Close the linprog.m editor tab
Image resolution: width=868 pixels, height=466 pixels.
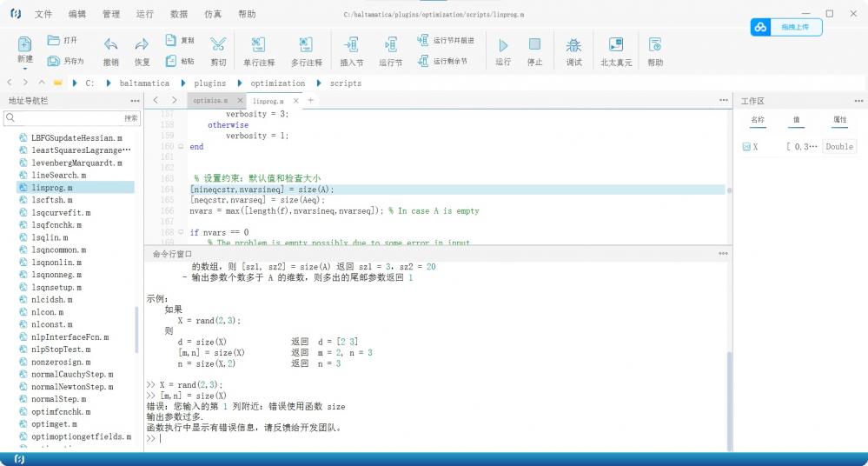click(296, 101)
